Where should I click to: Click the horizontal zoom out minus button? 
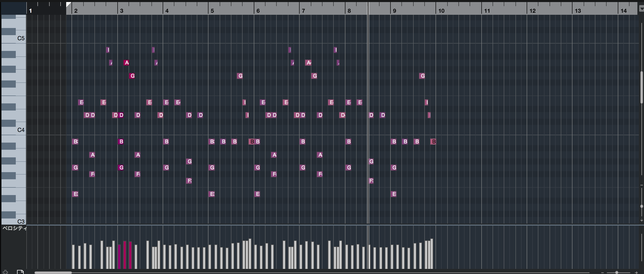click(x=603, y=272)
